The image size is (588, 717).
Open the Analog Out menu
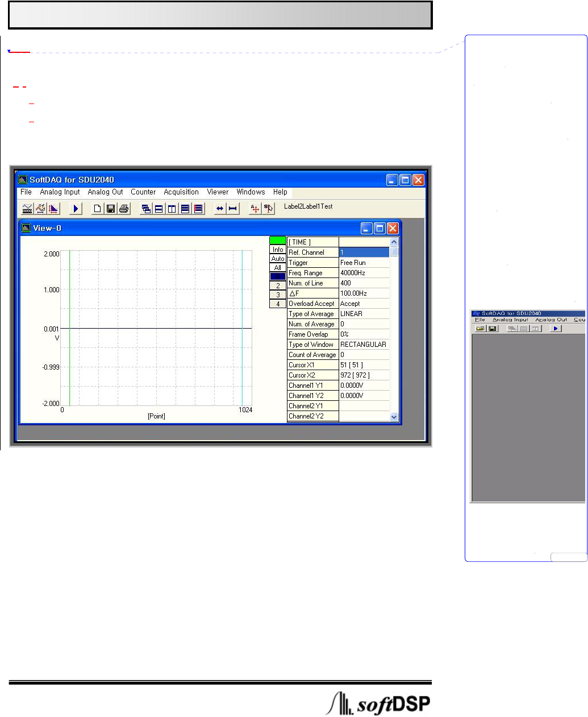pos(105,192)
